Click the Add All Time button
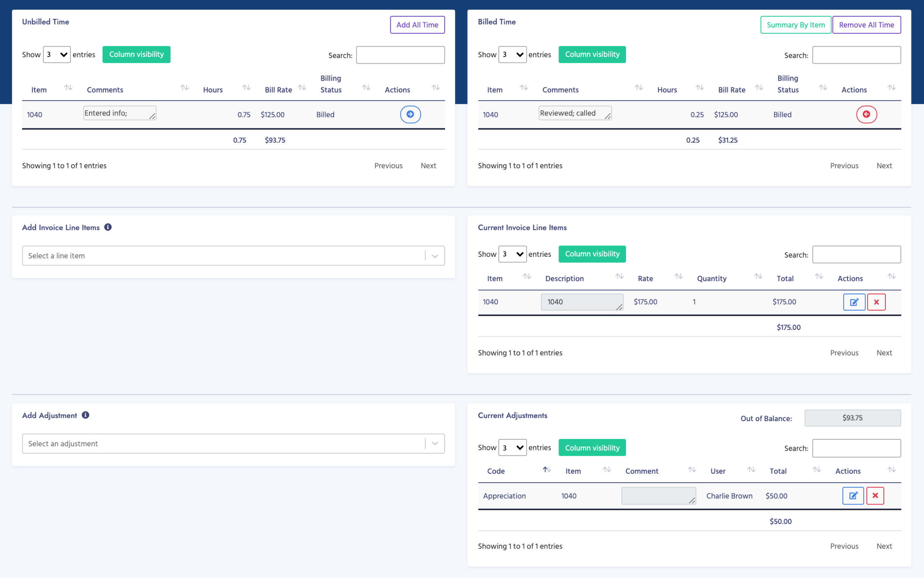 pos(417,25)
